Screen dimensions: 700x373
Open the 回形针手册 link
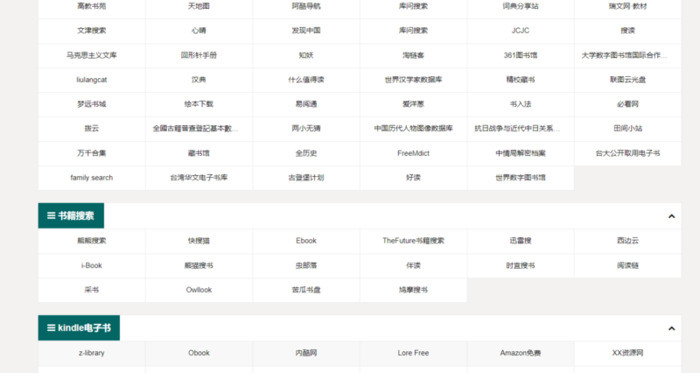pos(199,55)
